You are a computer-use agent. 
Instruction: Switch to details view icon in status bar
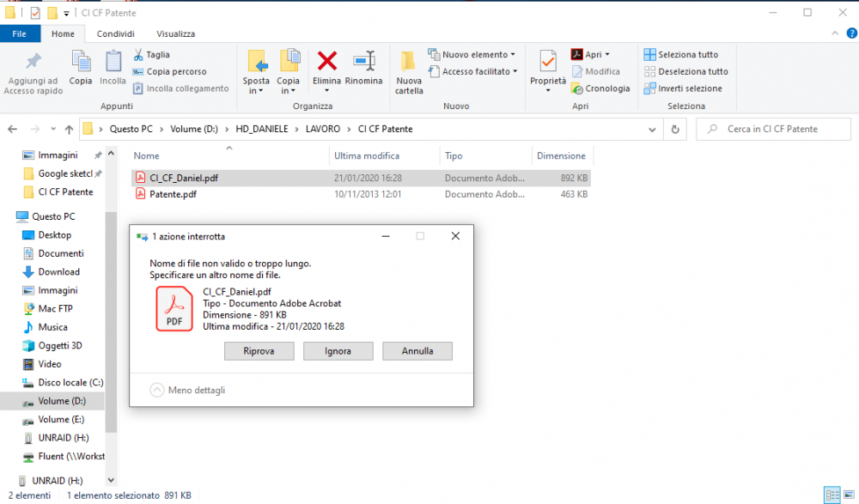(832, 495)
